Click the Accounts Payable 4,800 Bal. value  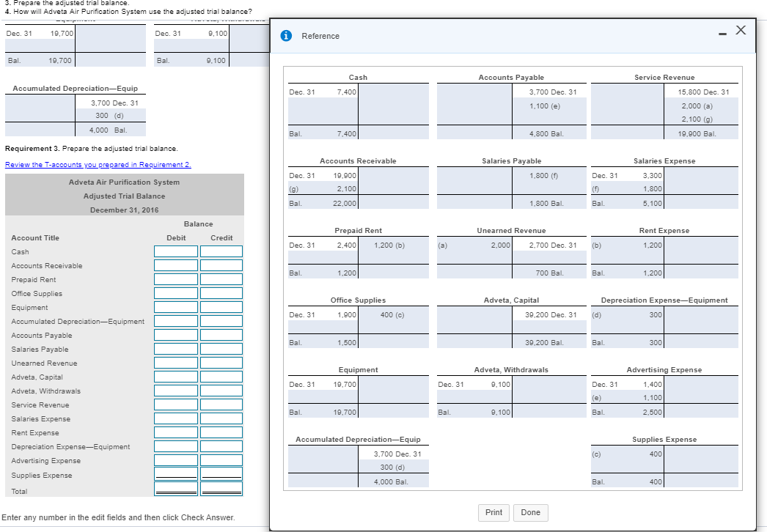point(546,134)
